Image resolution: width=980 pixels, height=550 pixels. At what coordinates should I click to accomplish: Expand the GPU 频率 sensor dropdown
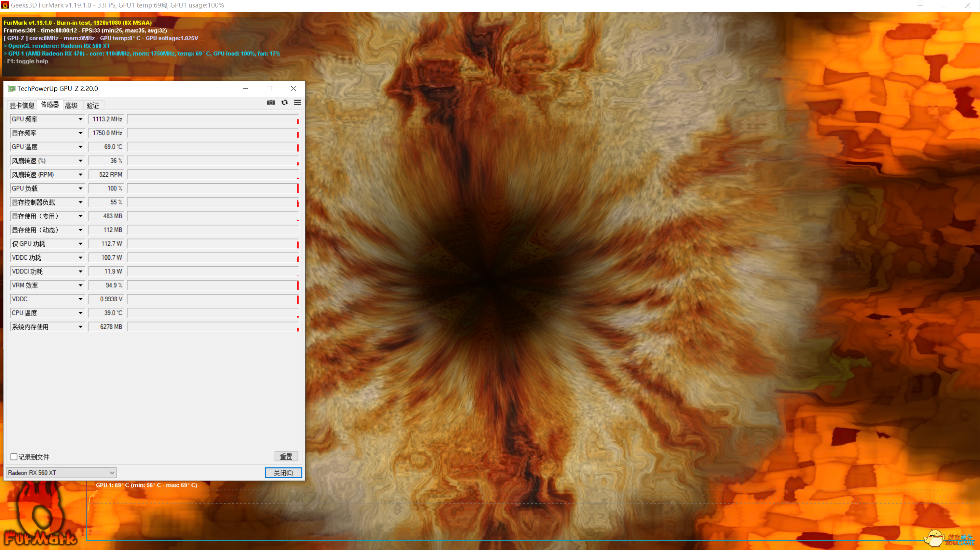81,119
